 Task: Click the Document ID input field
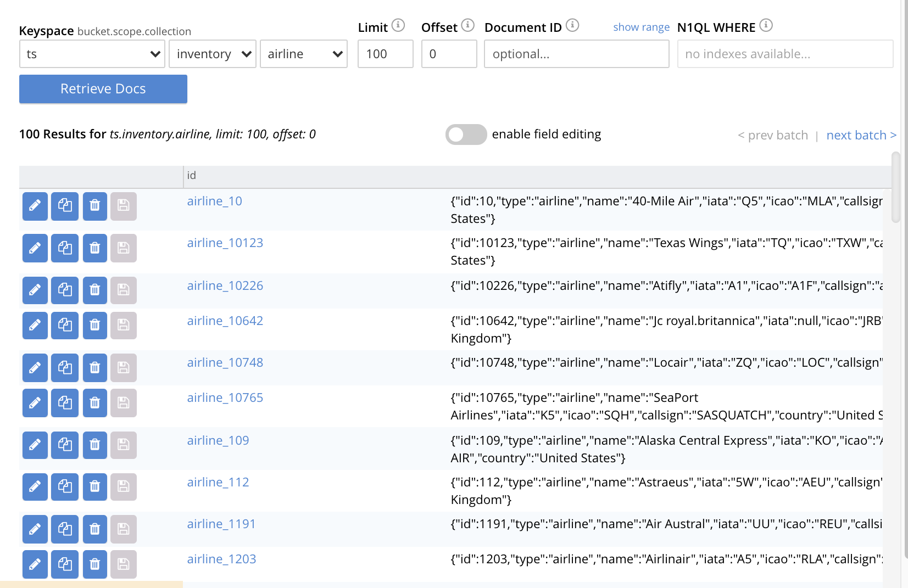pos(576,54)
